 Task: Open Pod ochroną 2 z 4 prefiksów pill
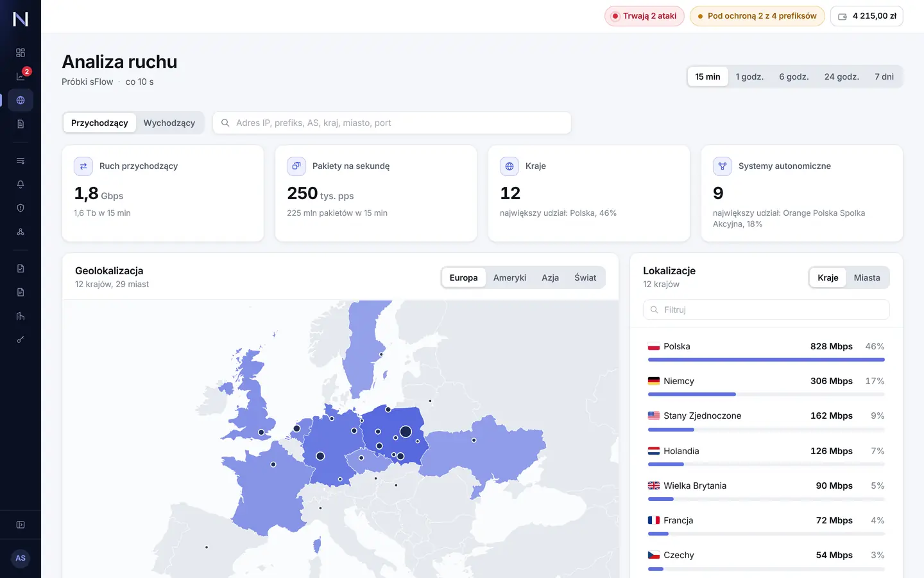point(757,16)
